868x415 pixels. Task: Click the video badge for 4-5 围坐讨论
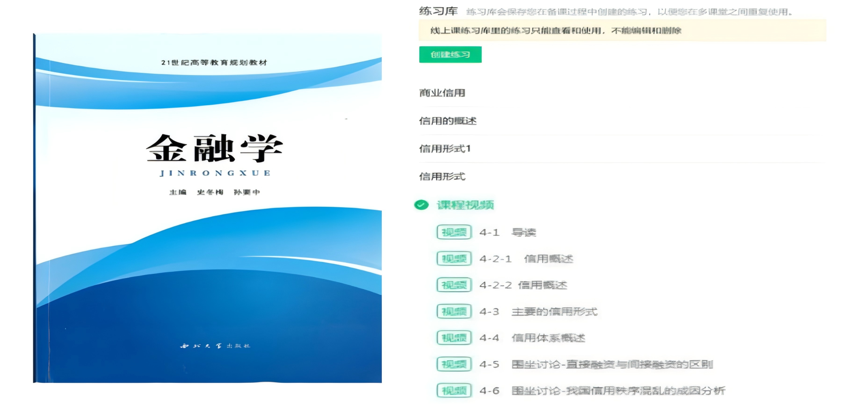(x=454, y=364)
